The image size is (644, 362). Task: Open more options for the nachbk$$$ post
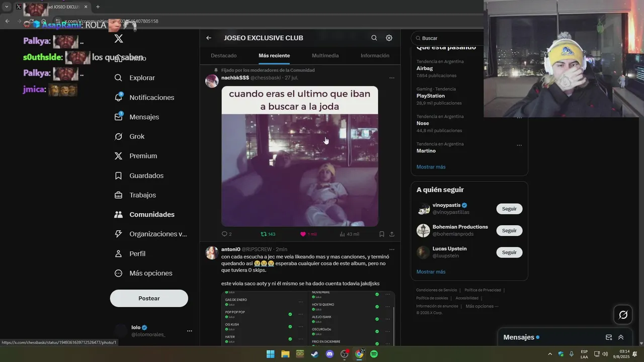(391, 78)
